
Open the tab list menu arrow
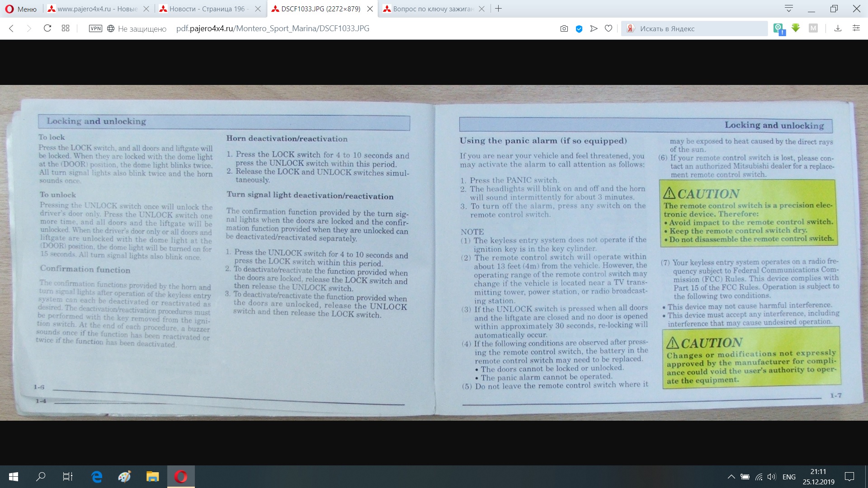coord(789,9)
